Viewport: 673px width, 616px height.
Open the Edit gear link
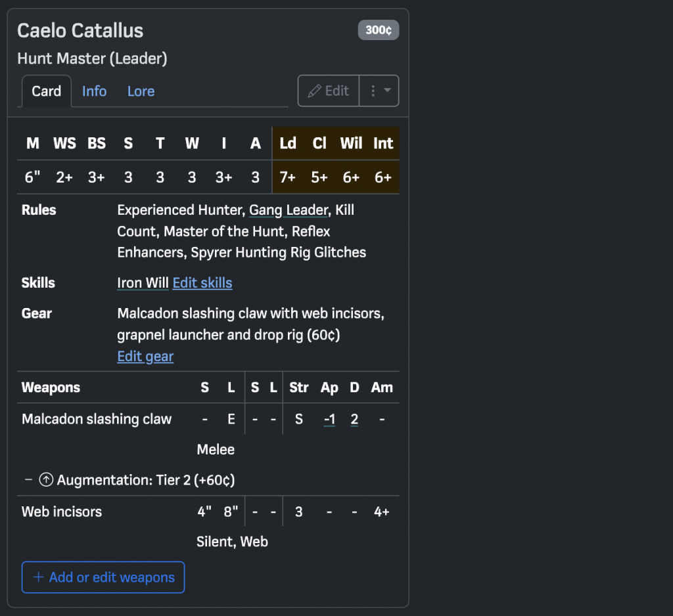pos(145,357)
